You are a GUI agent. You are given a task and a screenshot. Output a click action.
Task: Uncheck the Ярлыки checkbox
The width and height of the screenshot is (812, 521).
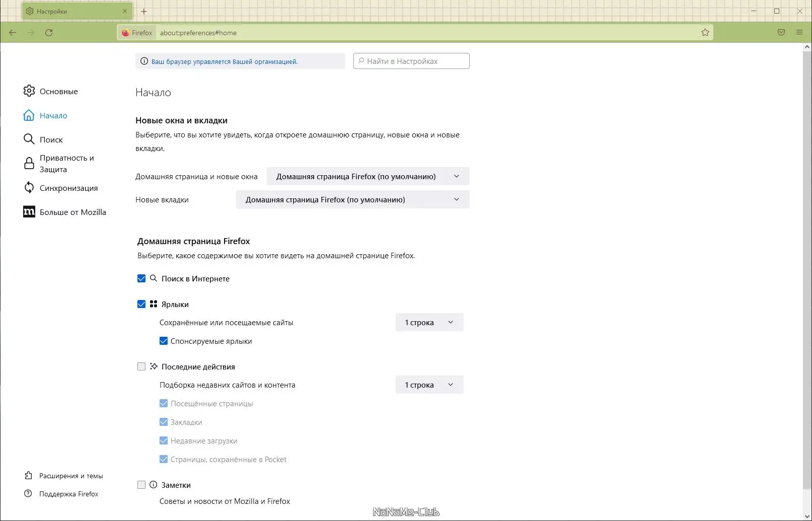[x=141, y=304]
